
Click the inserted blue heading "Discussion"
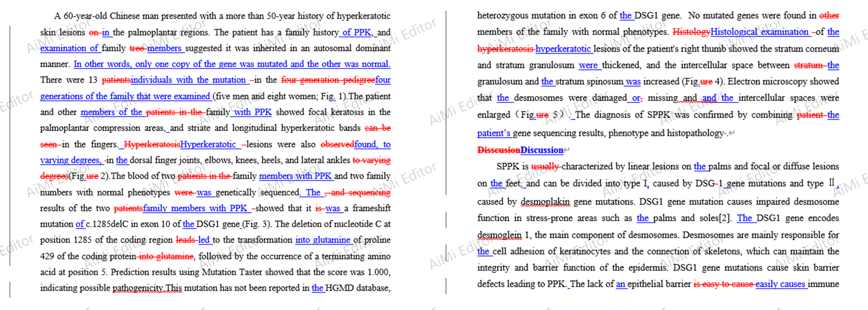542,150
